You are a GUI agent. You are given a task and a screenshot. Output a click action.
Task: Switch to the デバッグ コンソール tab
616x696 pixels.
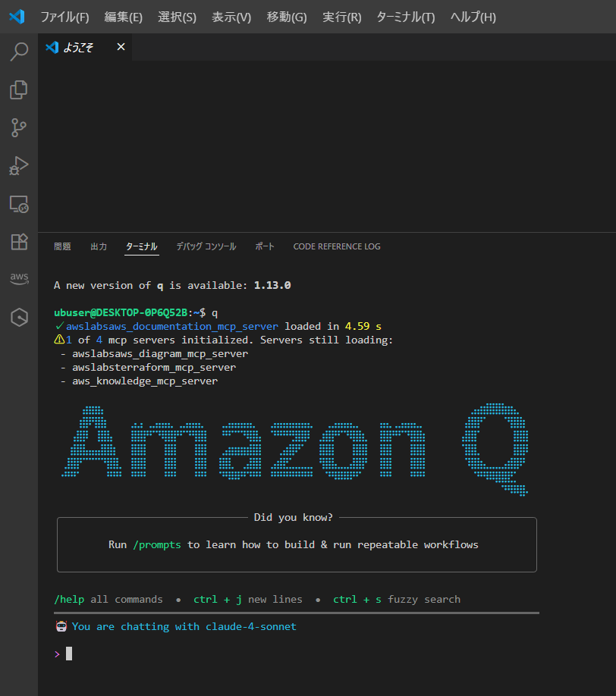(x=206, y=246)
